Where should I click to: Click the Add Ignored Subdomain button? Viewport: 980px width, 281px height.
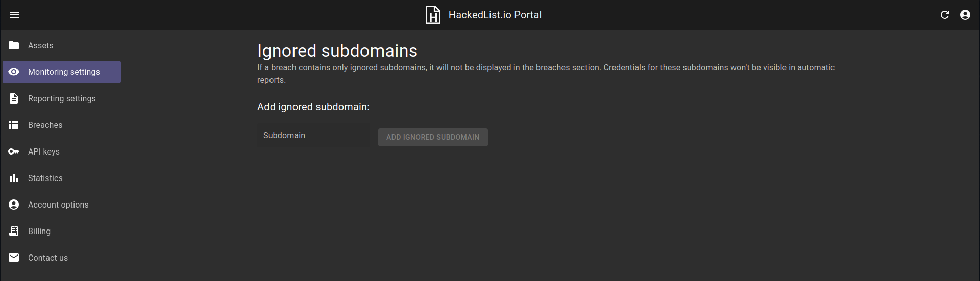433,137
